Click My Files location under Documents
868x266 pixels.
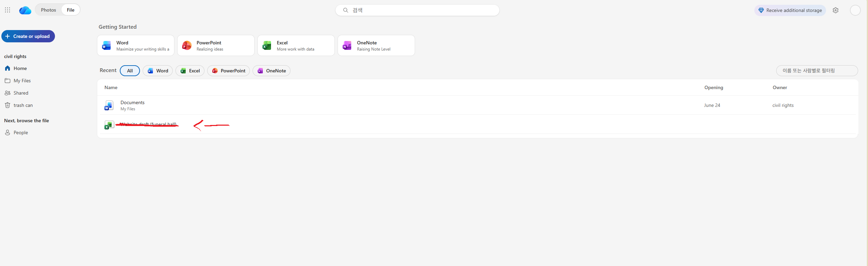[128, 109]
